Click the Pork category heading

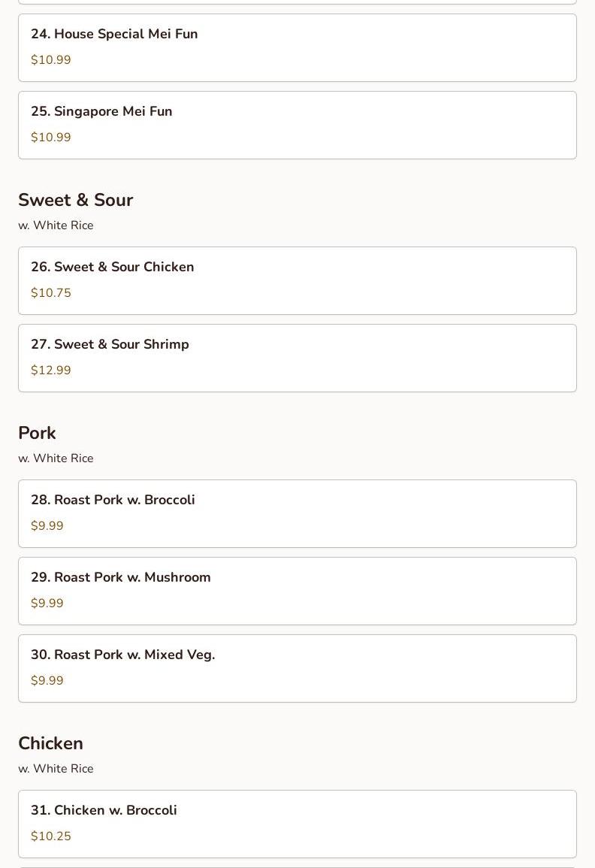click(x=37, y=433)
